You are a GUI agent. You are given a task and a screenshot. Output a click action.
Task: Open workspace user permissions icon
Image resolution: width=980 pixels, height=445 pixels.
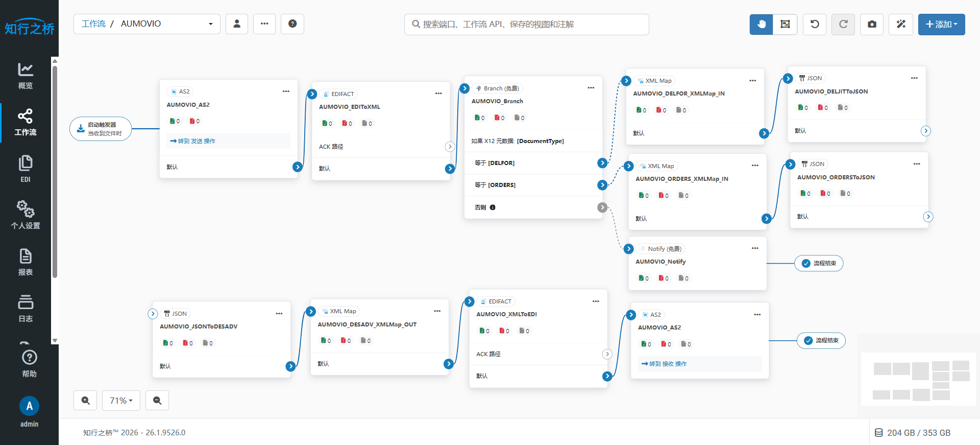237,24
